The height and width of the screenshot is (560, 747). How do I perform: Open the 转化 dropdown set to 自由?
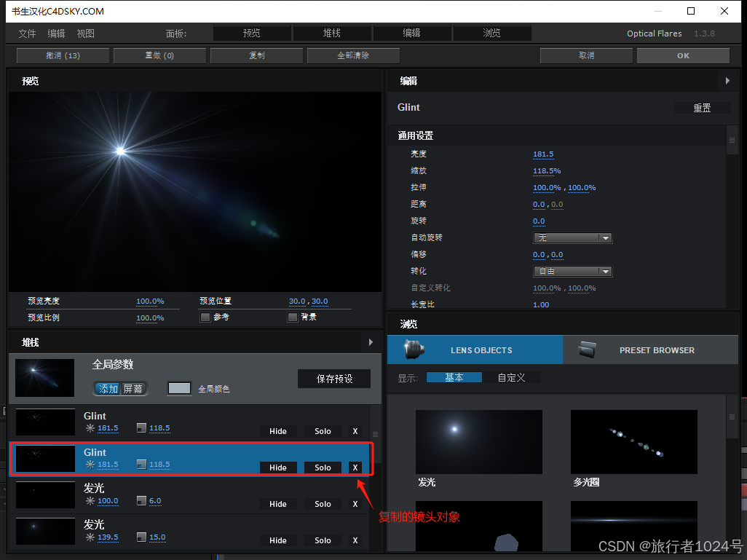[x=573, y=271]
